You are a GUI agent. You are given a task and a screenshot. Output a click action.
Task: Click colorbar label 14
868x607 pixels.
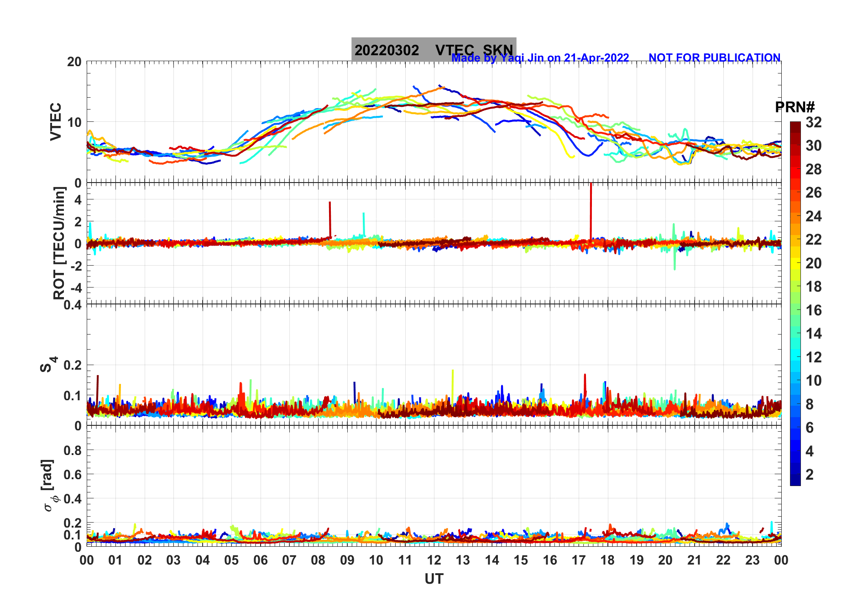coord(813,334)
